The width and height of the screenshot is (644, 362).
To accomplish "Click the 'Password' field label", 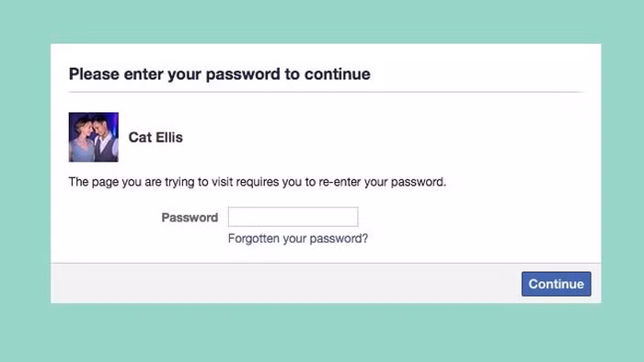I will coord(190,217).
